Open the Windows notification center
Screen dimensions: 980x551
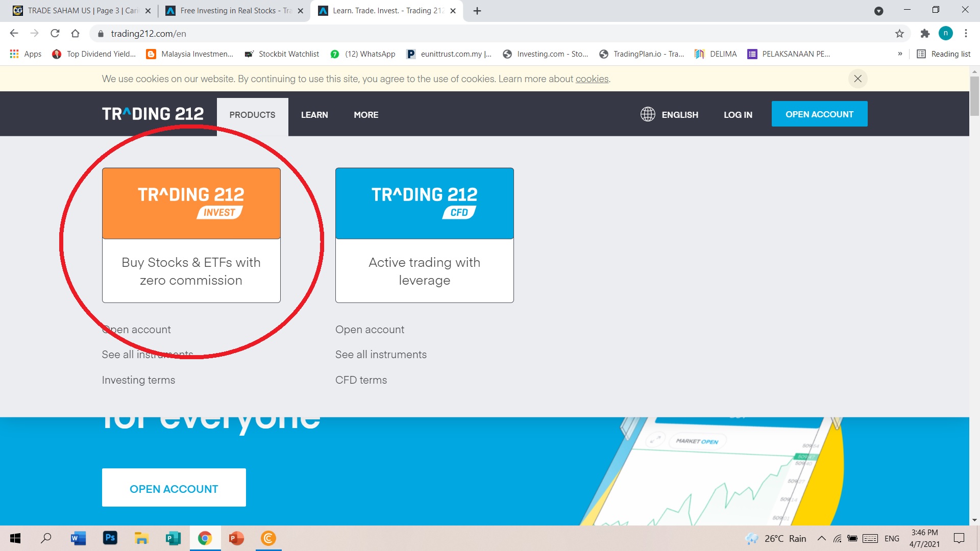coord(959,538)
